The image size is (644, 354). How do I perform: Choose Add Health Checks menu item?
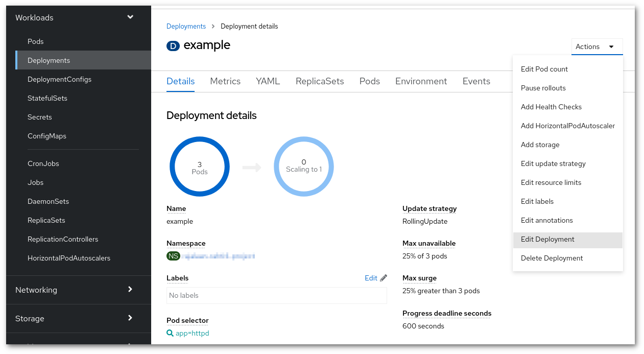568,107
